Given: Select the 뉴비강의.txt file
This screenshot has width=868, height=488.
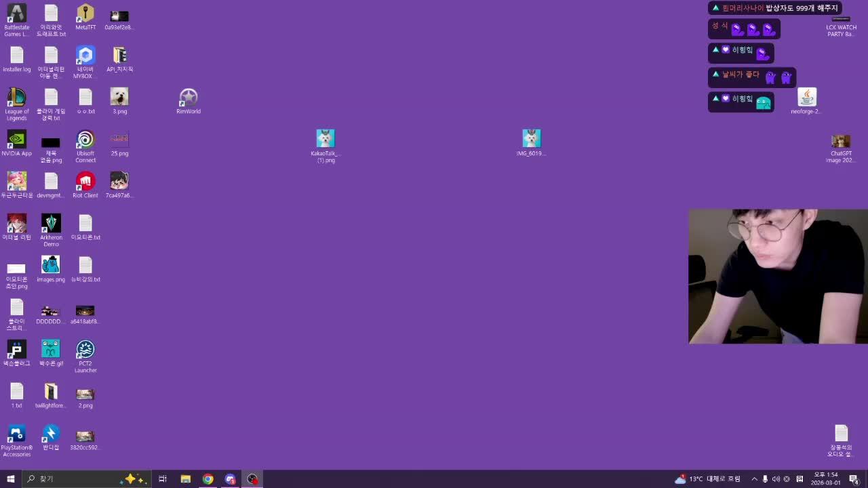Looking at the screenshot, I should (85, 269).
